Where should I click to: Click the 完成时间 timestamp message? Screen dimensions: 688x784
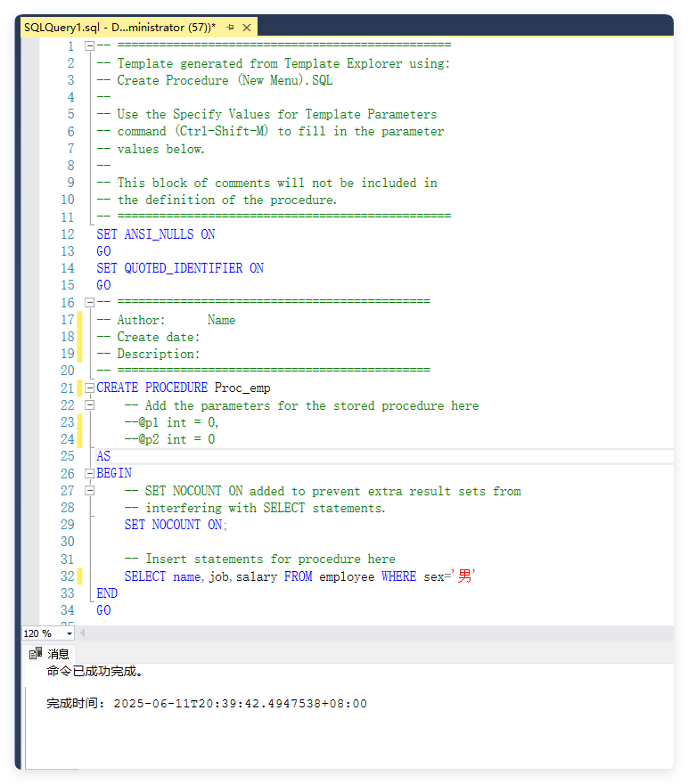207,704
